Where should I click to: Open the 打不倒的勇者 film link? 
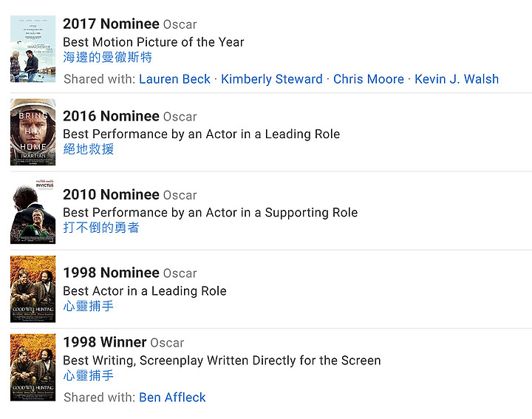pyautogui.click(x=101, y=228)
